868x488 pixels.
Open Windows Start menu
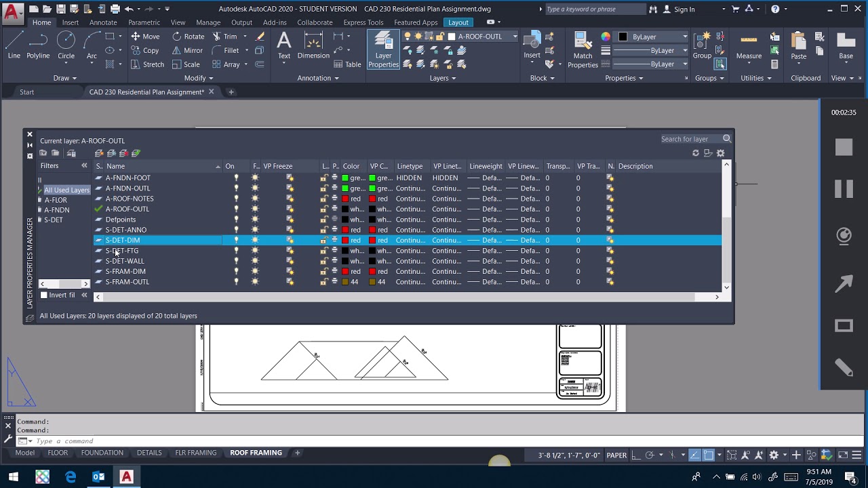coord(13,477)
